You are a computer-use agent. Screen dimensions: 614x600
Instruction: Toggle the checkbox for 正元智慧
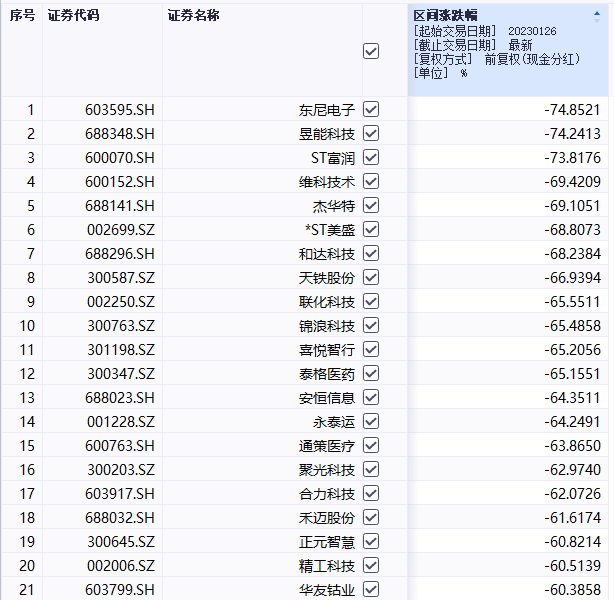click(371, 541)
